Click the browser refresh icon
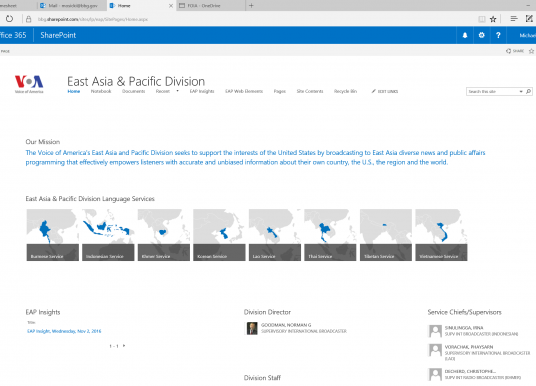The image size is (536, 386). (9, 19)
